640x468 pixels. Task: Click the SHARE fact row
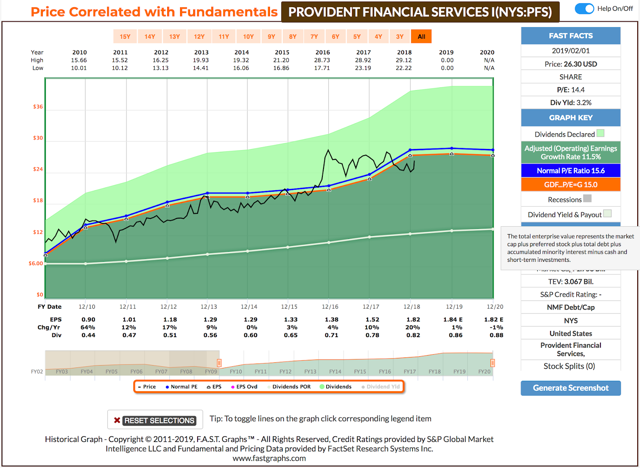click(x=571, y=77)
